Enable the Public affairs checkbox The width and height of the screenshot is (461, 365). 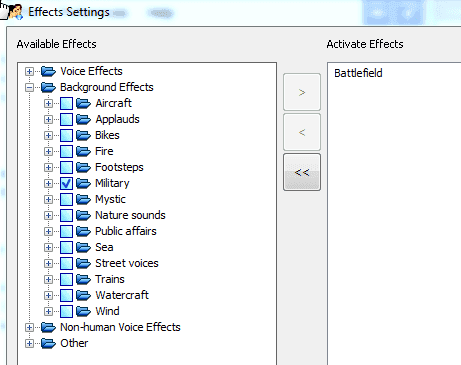pos(66,231)
